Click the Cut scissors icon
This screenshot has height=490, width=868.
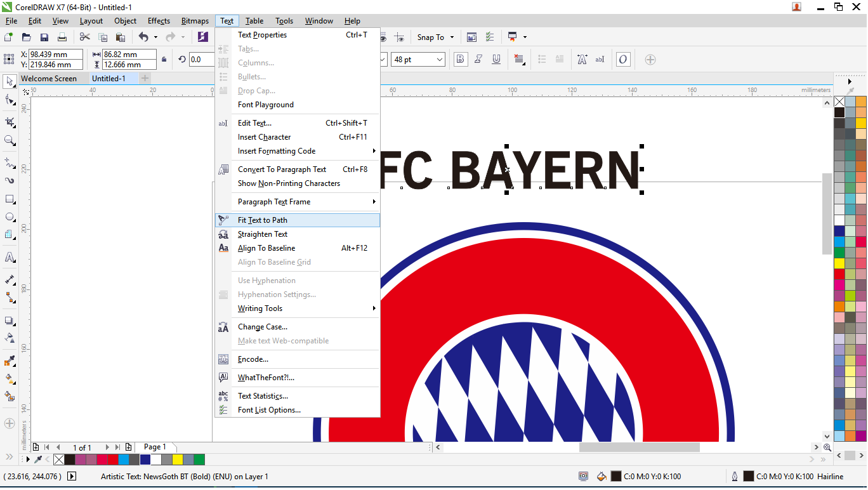[x=84, y=37]
